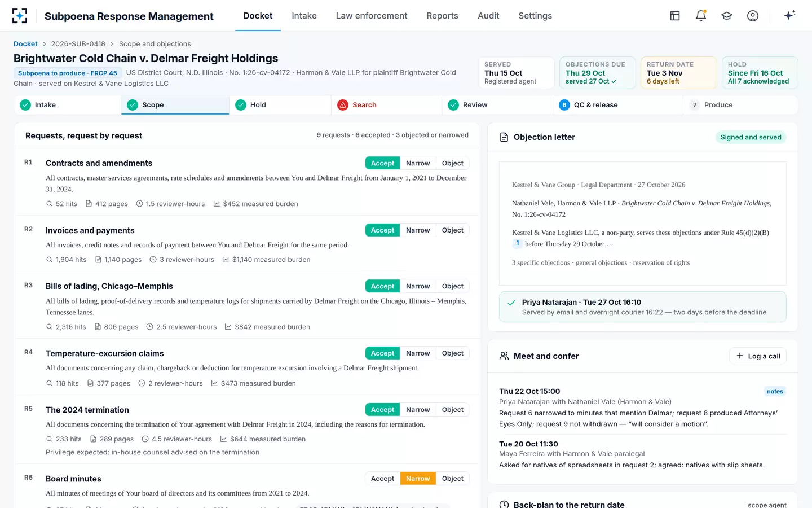Click the measured burden chart icon for R2
Viewport: 812px width, 508px height.
point(226,260)
